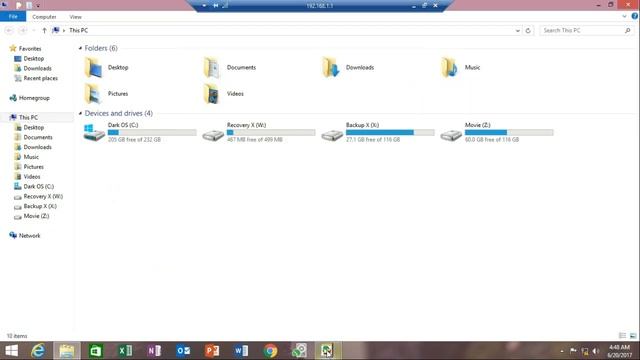Switch to large icons view layout

[633, 336]
